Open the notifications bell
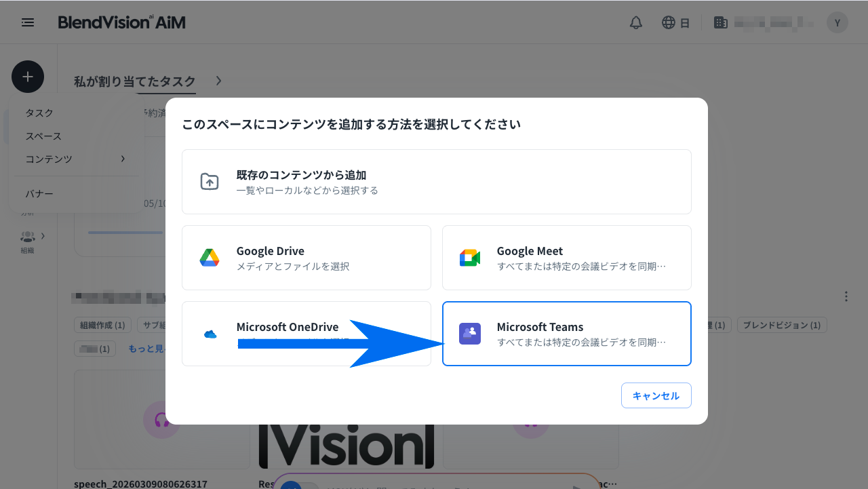The image size is (868, 489). (x=636, y=22)
